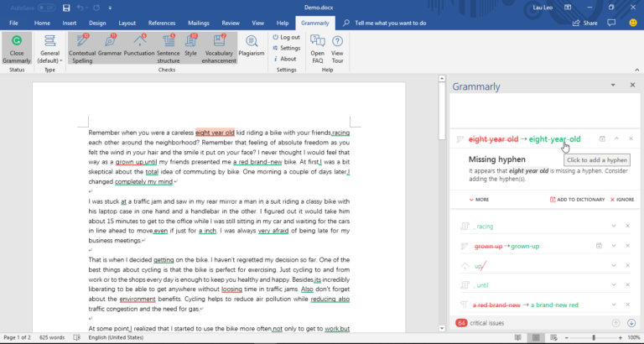Switch to Review tab
This screenshot has width=644, height=344.
click(231, 23)
